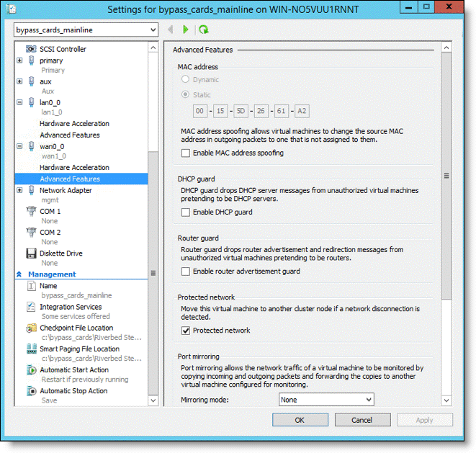Open the Mirroring mode dropdown
476x453 pixels.
(x=326, y=400)
